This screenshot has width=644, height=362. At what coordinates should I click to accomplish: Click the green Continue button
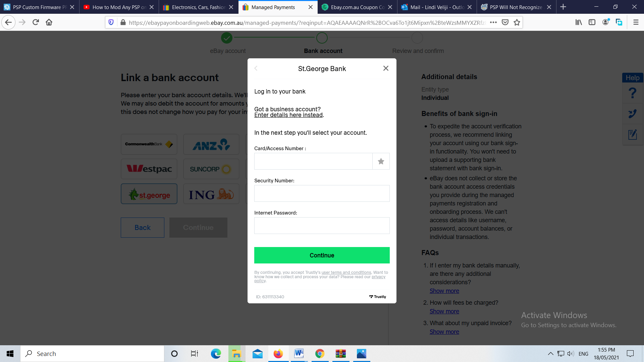coord(322,255)
